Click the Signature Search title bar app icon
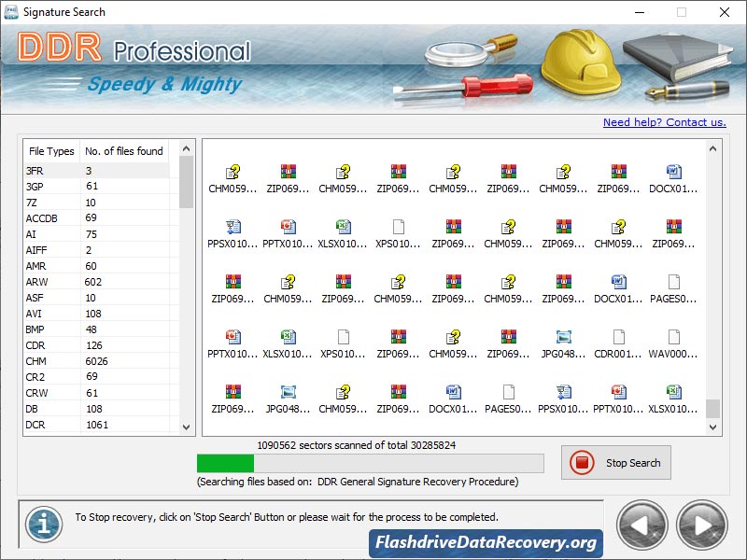This screenshot has width=747, height=560. (x=11, y=12)
